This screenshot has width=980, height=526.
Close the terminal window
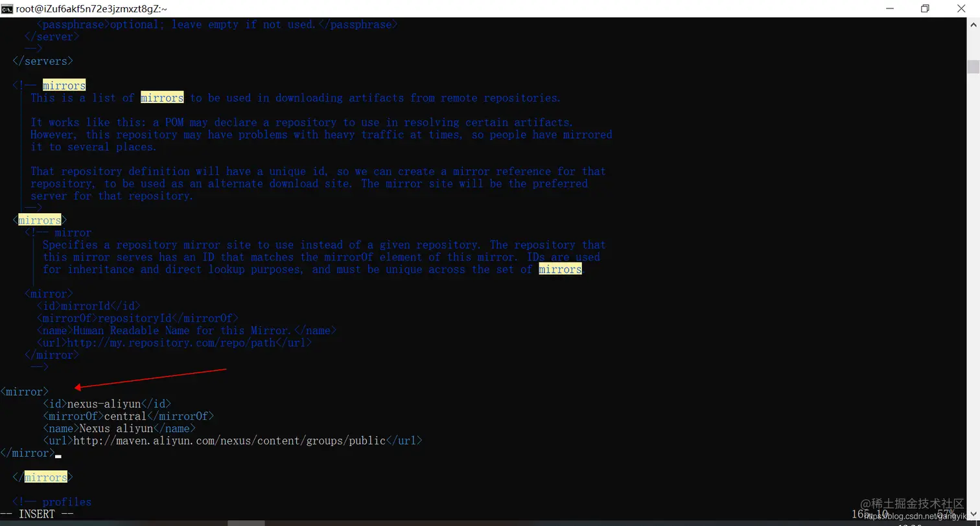[x=962, y=8]
